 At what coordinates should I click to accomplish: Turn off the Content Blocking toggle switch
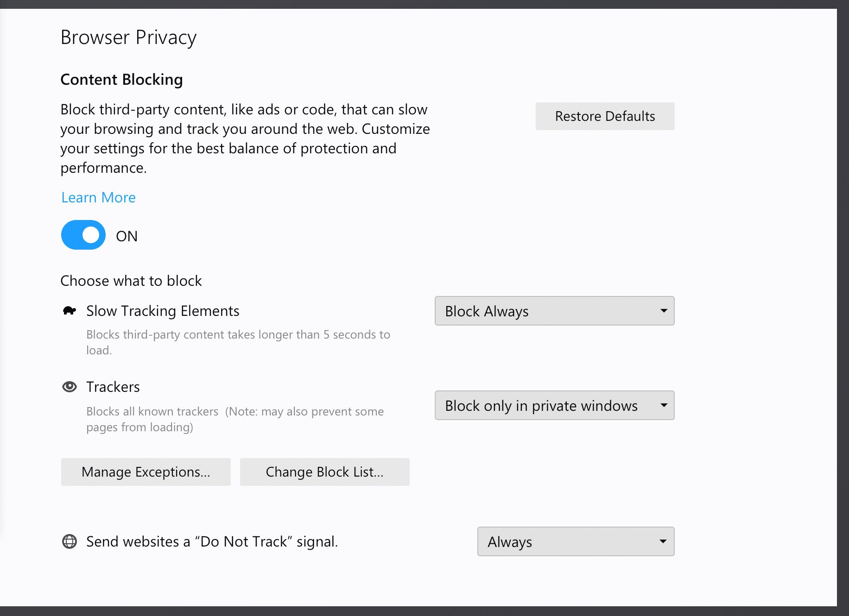pos(83,235)
